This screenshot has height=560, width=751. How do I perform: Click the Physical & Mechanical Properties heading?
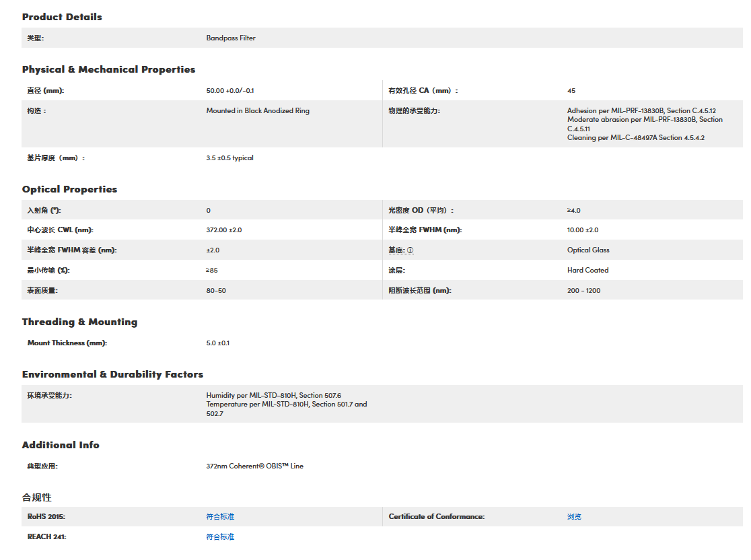[108, 69]
